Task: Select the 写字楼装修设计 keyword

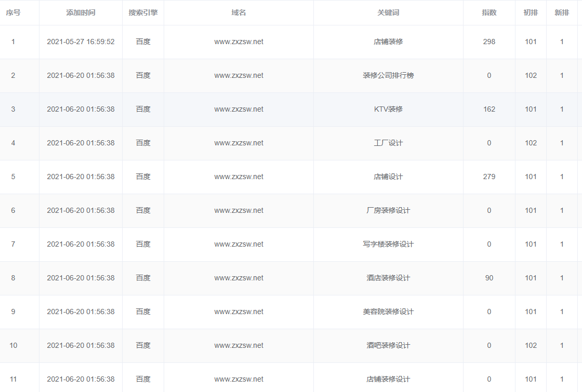Action: pyautogui.click(x=388, y=244)
